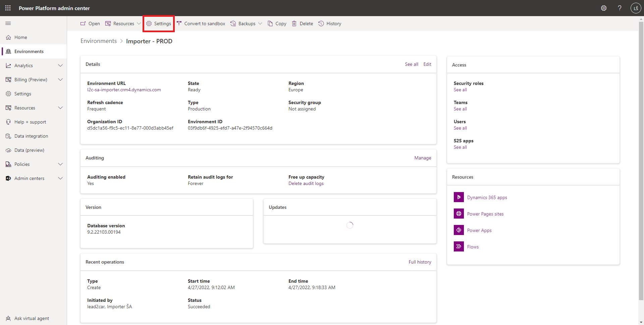Viewport: 644px width, 325px height.
Task: Open the Dynamics 365 apps icon
Action: 459,197
